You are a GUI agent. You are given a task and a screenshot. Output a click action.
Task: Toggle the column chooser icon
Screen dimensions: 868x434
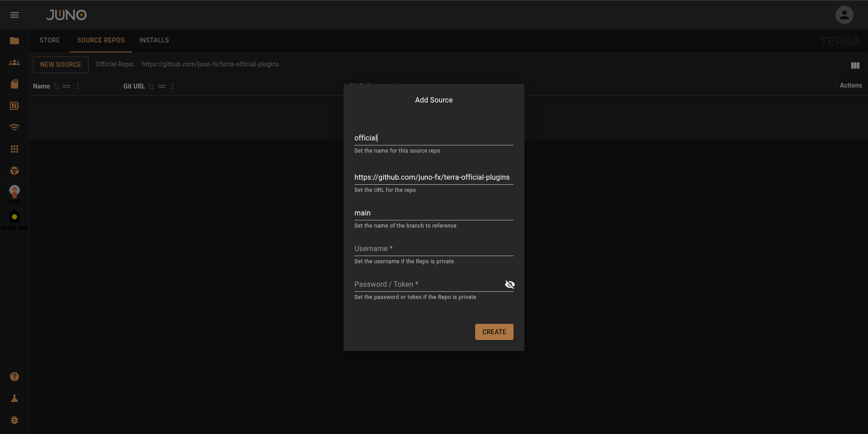click(855, 65)
